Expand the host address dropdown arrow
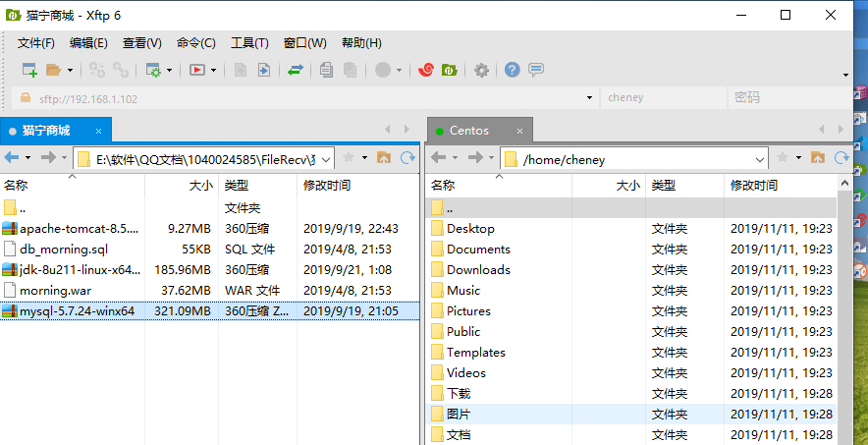Viewport: 868px width, 445px height. pyautogui.click(x=589, y=98)
